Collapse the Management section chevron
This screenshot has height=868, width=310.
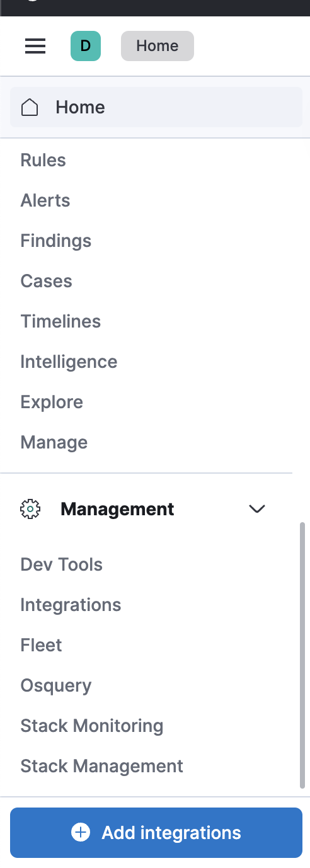pos(257,509)
